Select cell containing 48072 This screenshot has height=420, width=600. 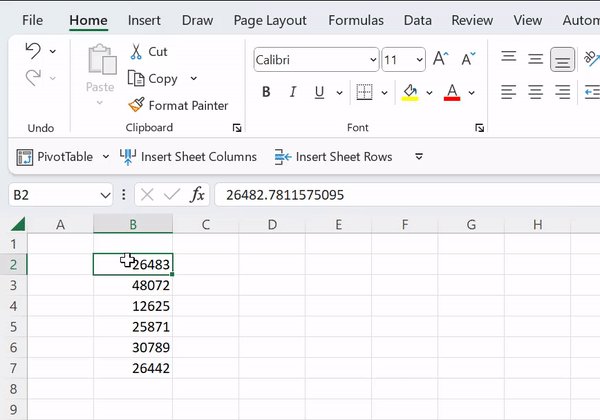[133, 285]
